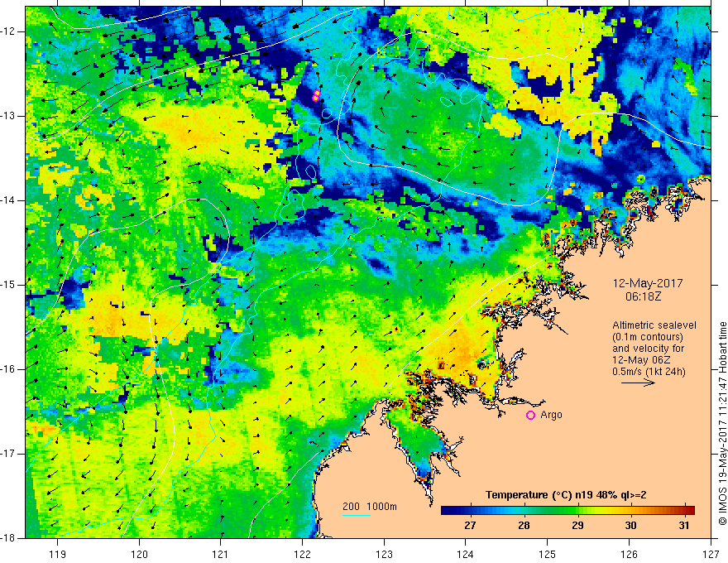
Task: Click the longitude axis label 126
Action: 629,554
